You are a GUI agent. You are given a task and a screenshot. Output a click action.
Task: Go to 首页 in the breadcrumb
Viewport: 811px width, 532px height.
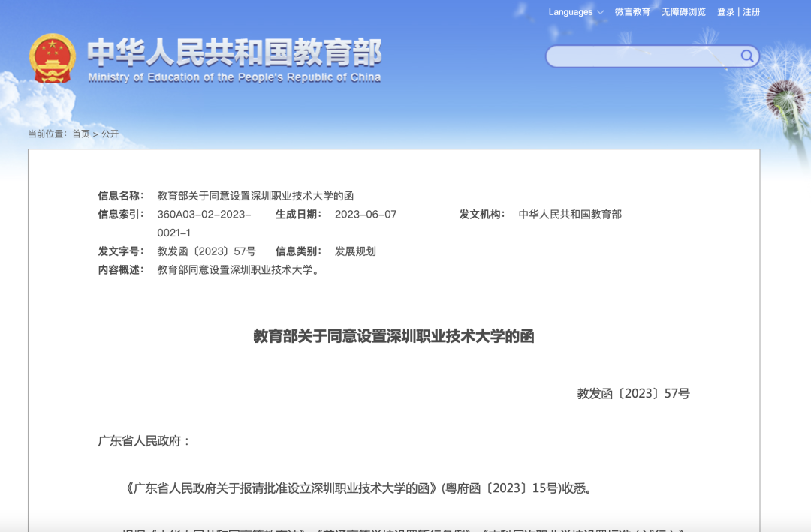pyautogui.click(x=80, y=134)
